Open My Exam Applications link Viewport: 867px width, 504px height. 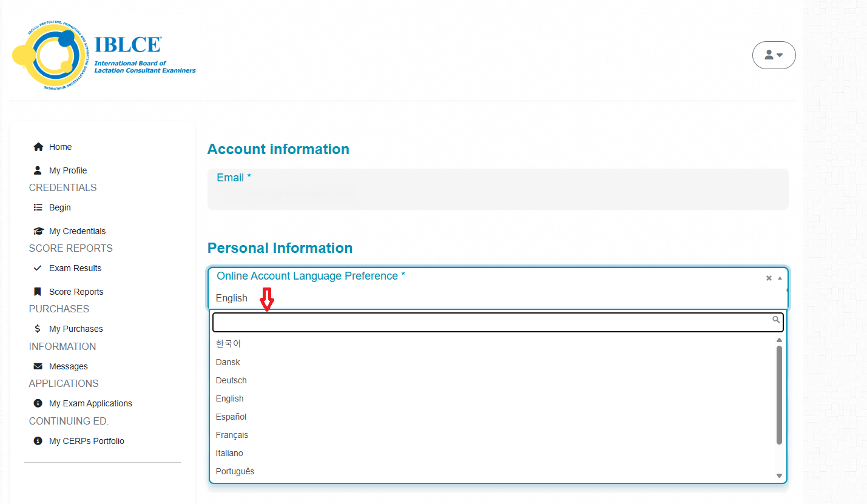90,403
